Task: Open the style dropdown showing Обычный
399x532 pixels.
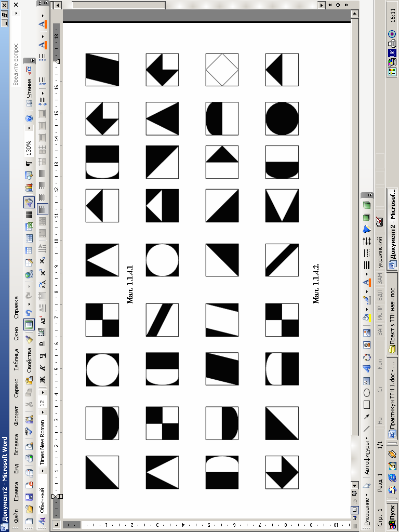Action: (43, 471)
